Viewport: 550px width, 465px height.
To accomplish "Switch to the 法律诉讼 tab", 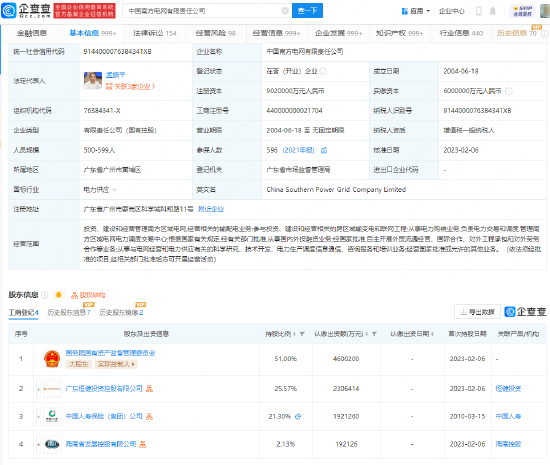I will pos(154,33).
